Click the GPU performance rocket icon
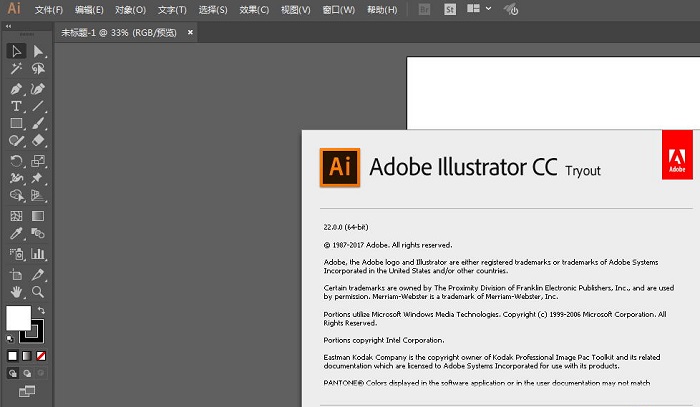The height and width of the screenshot is (407, 700). [511, 9]
